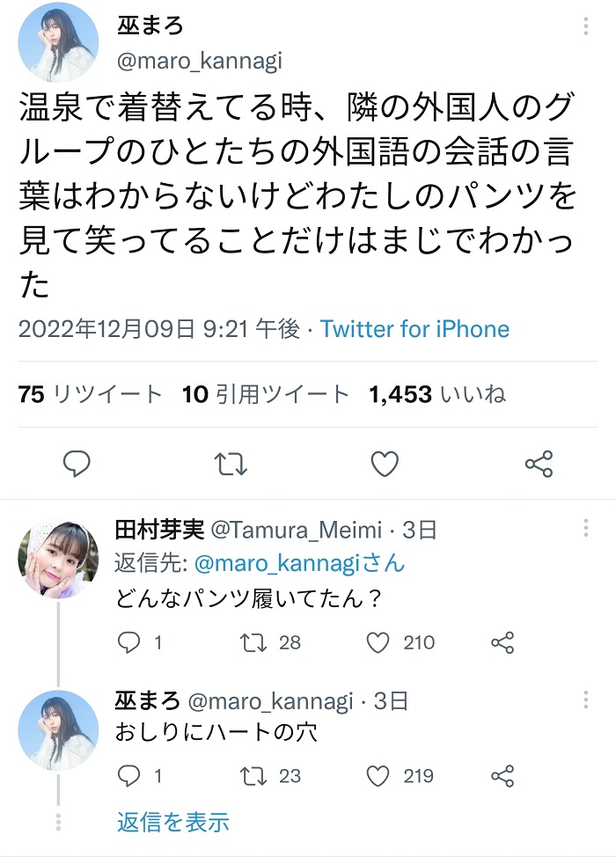
Task: Like 巫まろ's reply showing 219
Action: [400, 776]
